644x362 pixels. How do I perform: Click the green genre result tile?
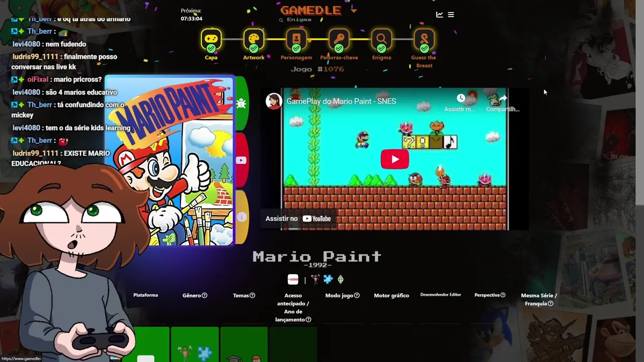coord(195,344)
